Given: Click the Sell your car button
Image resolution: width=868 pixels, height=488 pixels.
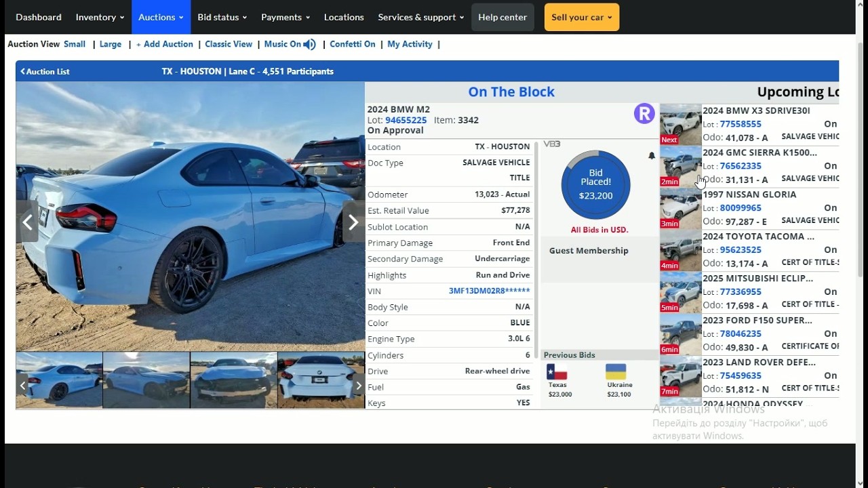Looking at the screenshot, I should tap(582, 17).
